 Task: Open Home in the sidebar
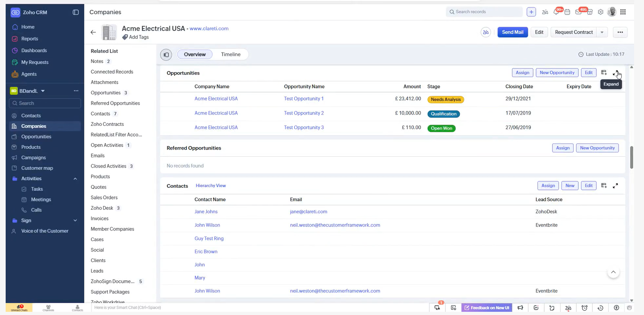pos(28,27)
